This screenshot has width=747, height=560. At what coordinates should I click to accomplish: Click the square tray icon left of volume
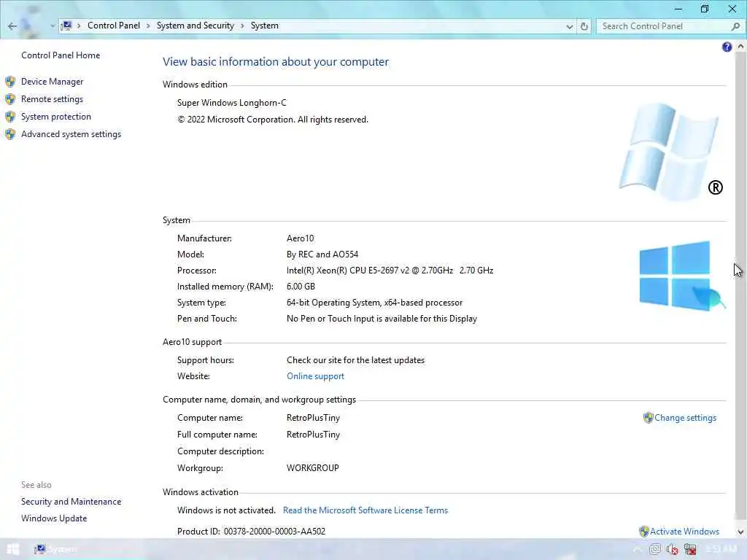[655, 550]
